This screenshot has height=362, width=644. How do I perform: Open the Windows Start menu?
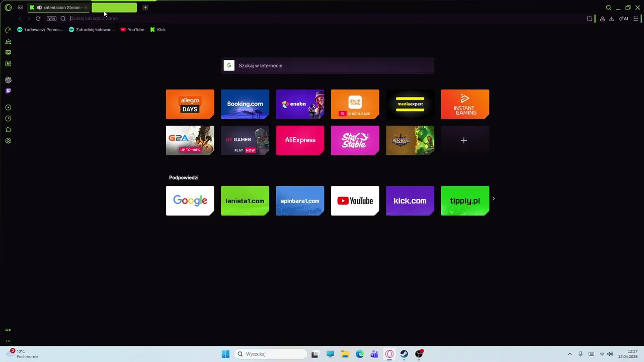coord(225,354)
